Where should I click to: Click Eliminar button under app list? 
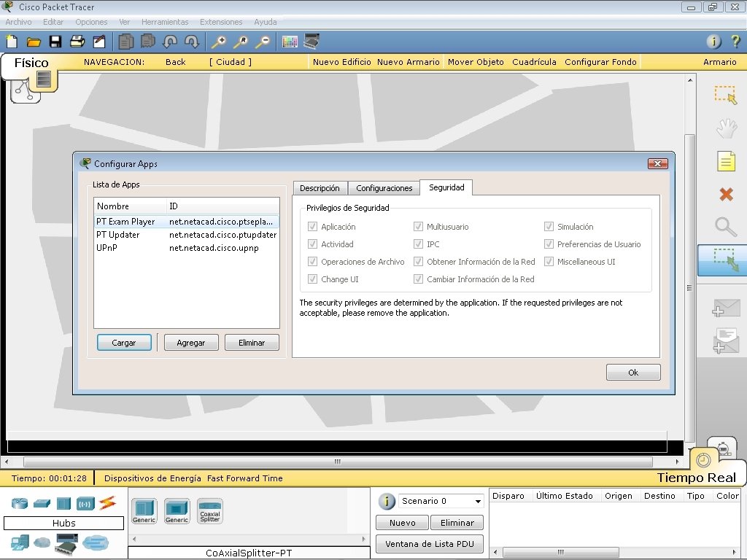pyautogui.click(x=252, y=343)
